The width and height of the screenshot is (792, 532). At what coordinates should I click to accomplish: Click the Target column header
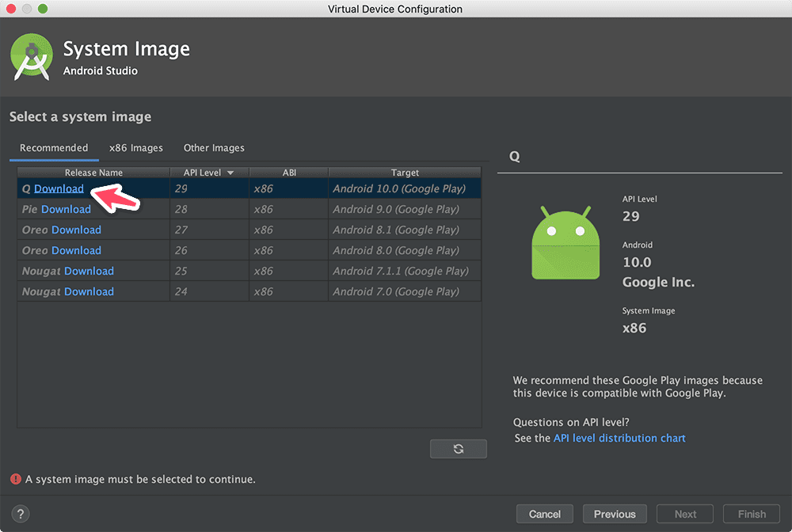tap(405, 173)
